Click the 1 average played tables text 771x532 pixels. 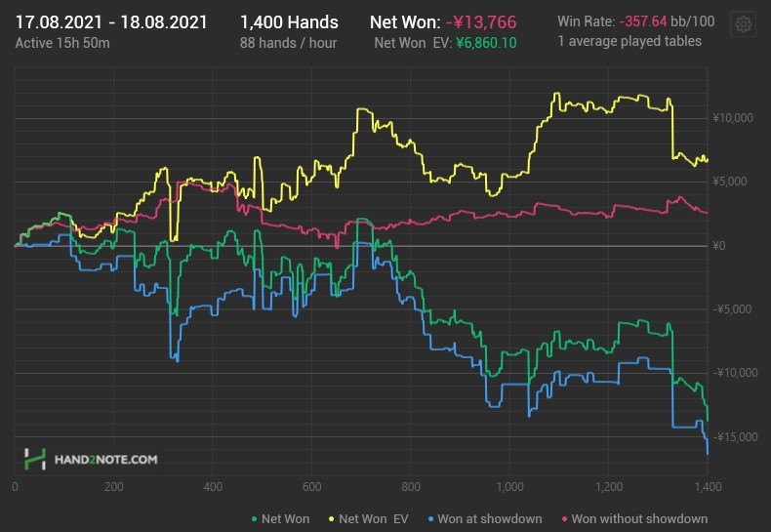[x=631, y=43]
